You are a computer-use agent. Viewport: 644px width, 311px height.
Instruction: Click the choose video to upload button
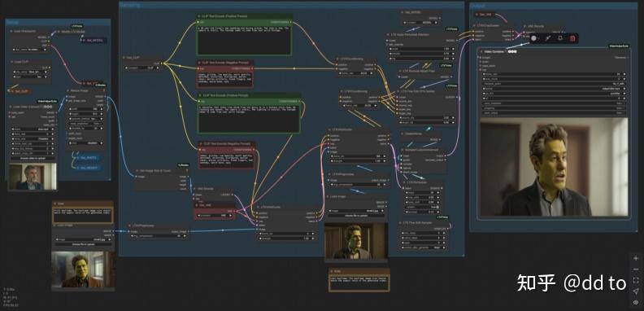[33, 158]
